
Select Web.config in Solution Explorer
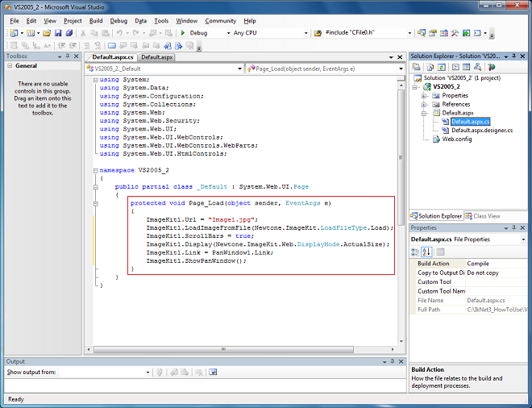click(x=457, y=139)
